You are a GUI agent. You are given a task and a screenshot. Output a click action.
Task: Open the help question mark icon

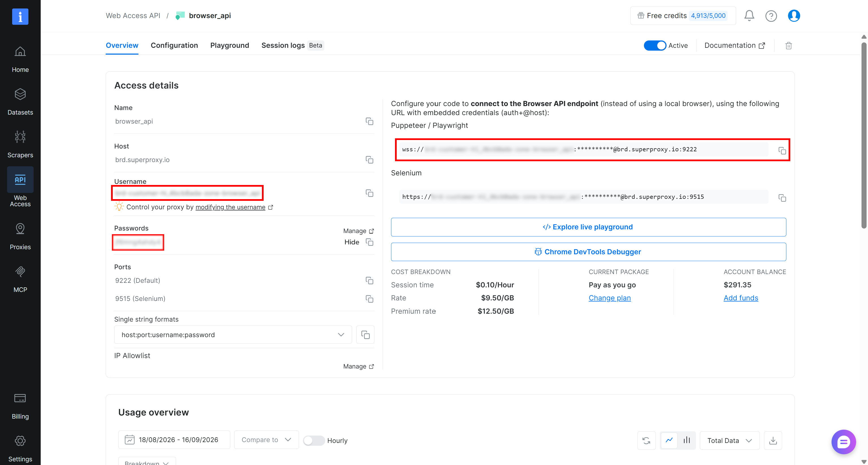point(771,16)
